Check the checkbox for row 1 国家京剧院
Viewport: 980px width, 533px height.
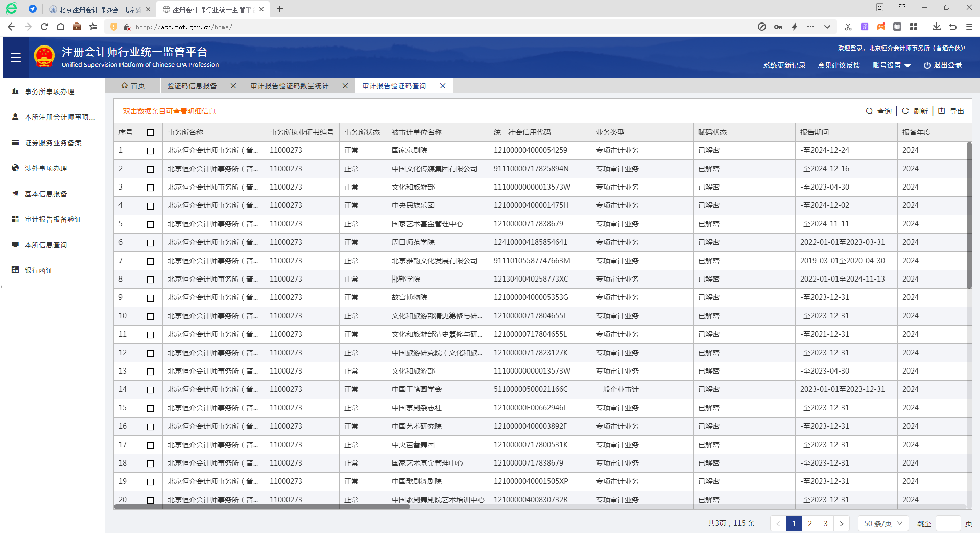[150, 151]
